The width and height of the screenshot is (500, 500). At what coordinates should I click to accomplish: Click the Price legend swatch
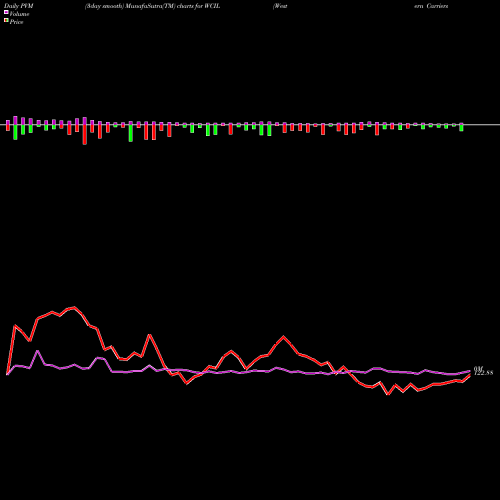point(6,21)
